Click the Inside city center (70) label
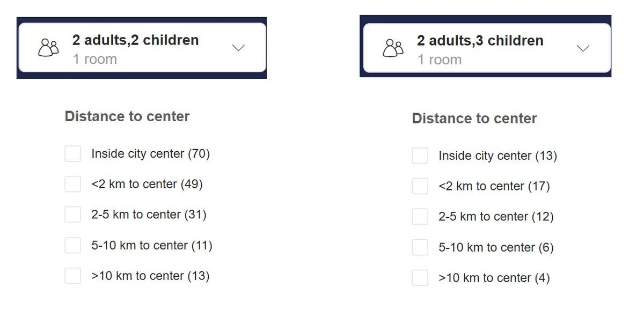644x317 pixels. pyautogui.click(x=150, y=154)
